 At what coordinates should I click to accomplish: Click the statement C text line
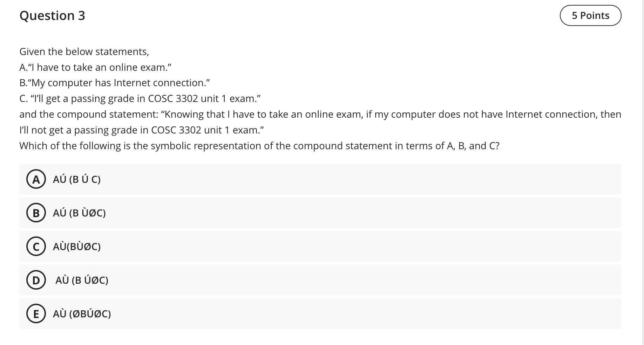[x=140, y=98]
